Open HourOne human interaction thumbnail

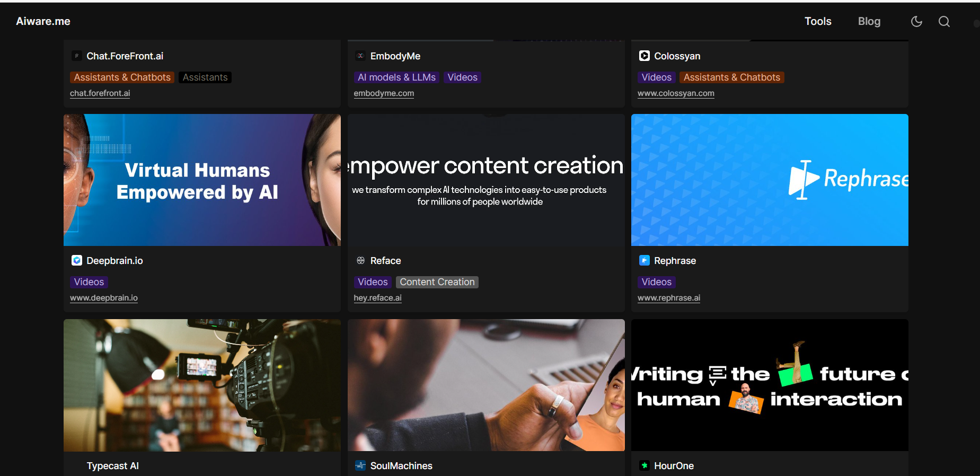(x=770, y=385)
